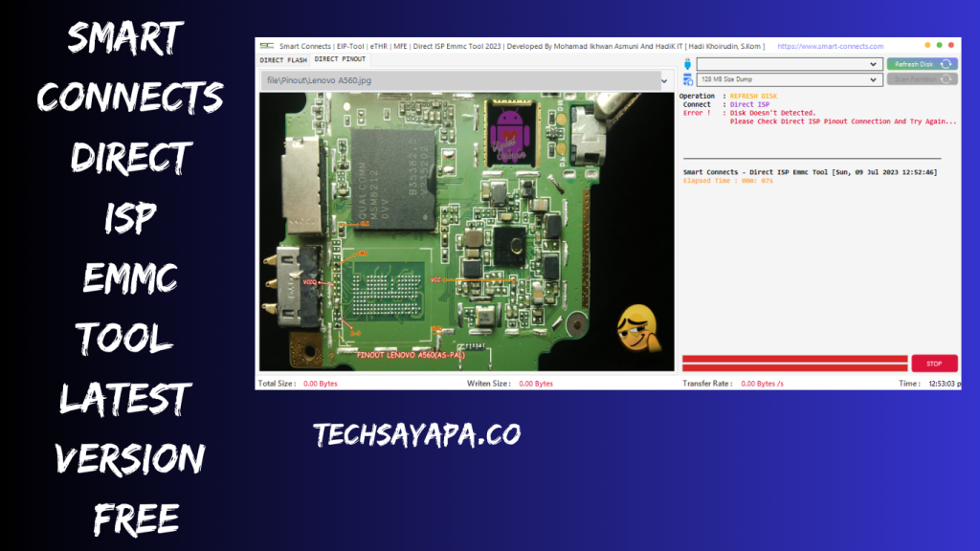Click the 'Disk Doesn't Detected.' error line
This screenshot has height=551, width=980.
772,113
